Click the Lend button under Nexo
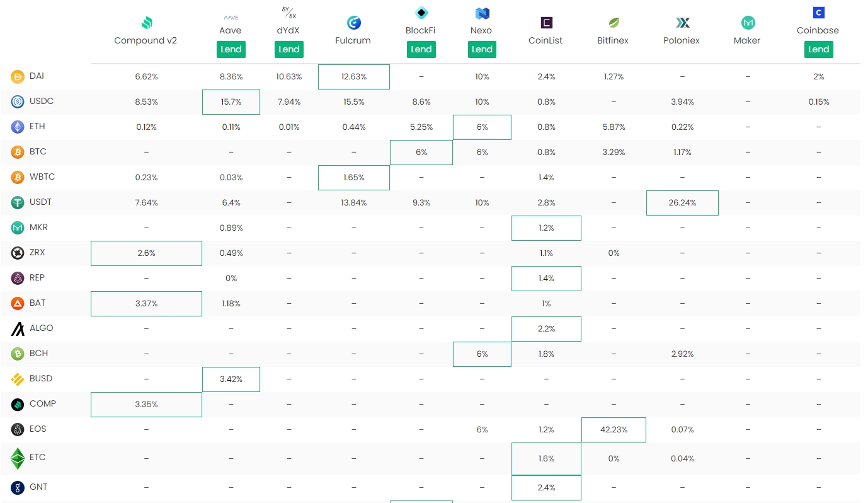The width and height of the screenshot is (868, 503). click(482, 49)
